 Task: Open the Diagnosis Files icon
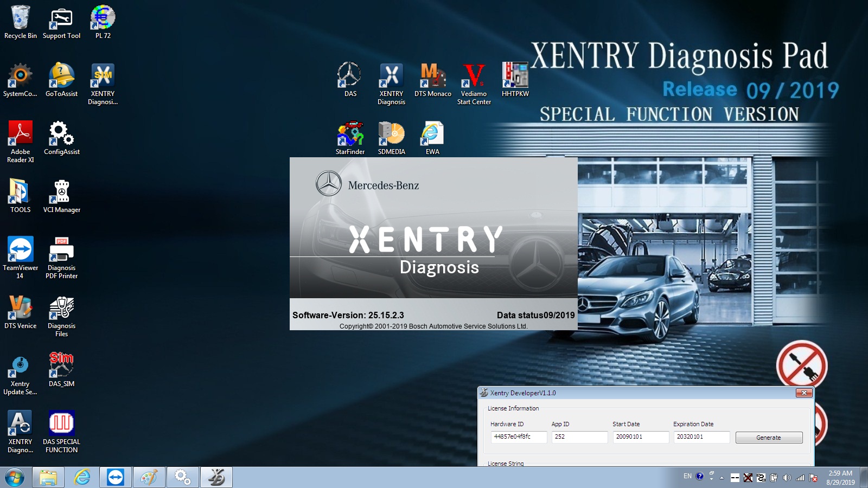[x=61, y=316]
